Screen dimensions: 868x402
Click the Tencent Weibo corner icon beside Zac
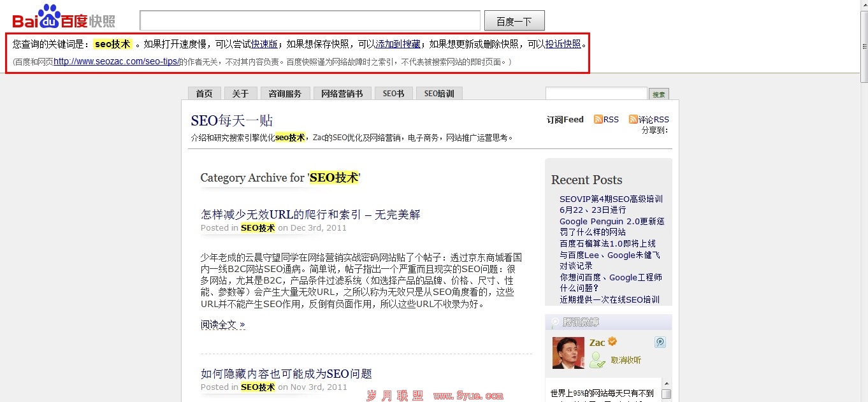coord(660,342)
